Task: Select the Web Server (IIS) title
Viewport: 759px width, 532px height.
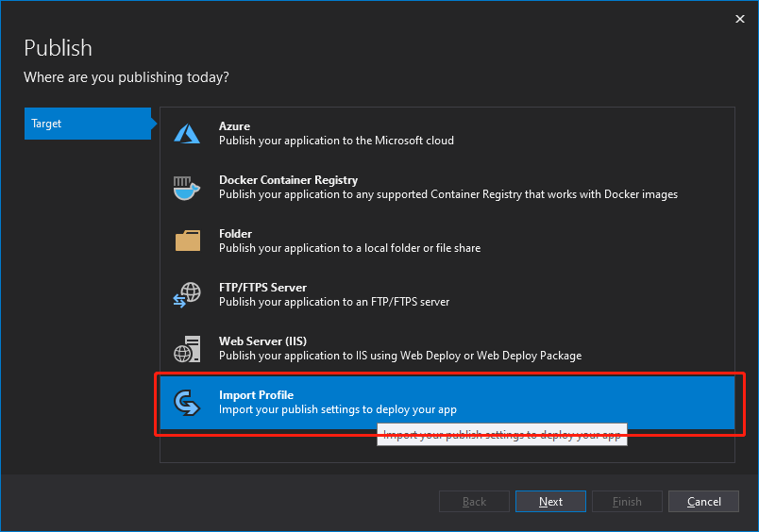Action: [262, 341]
